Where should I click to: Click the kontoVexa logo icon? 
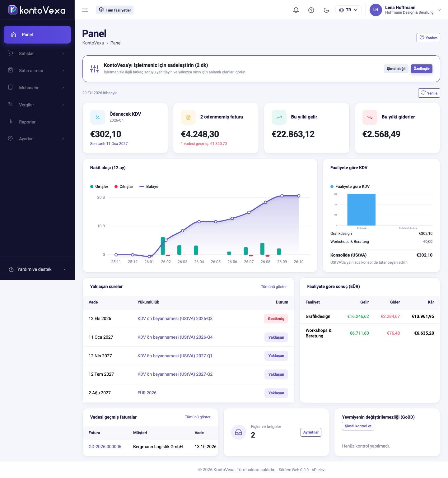(x=13, y=10)
